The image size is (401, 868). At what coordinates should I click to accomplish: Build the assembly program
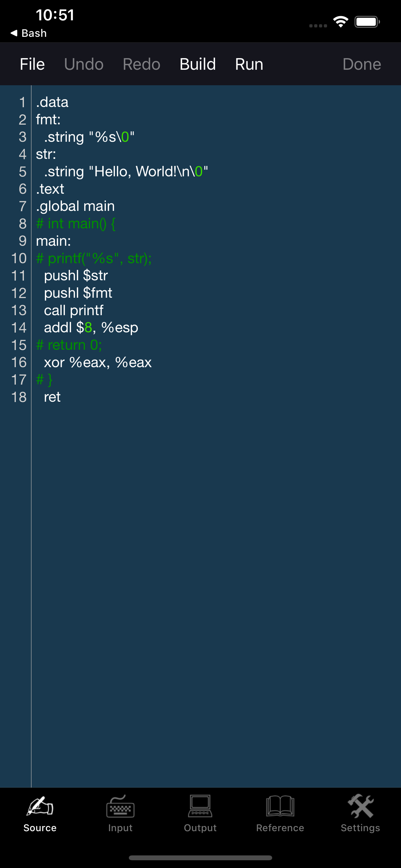(198, 64)
